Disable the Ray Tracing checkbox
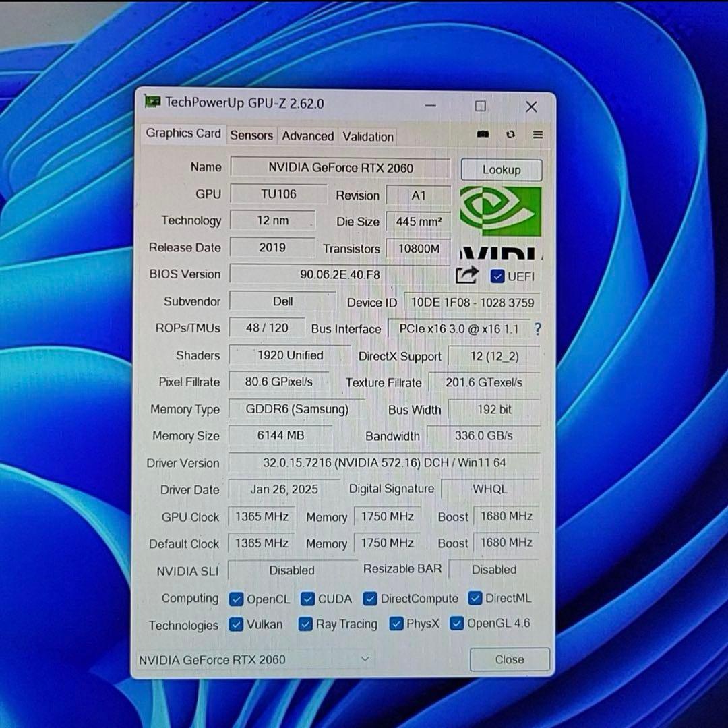The width and height of the screenshot is (728, 728). click(305, 624)
